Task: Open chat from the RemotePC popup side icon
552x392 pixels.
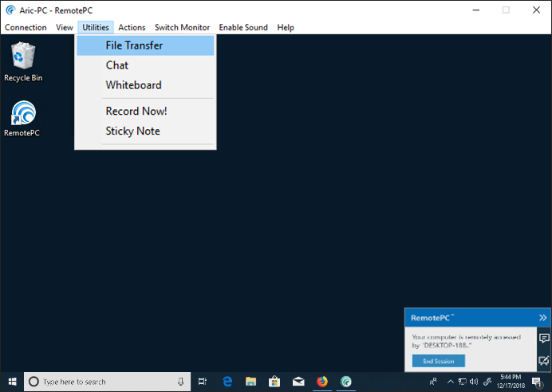Action: point(544,338)
